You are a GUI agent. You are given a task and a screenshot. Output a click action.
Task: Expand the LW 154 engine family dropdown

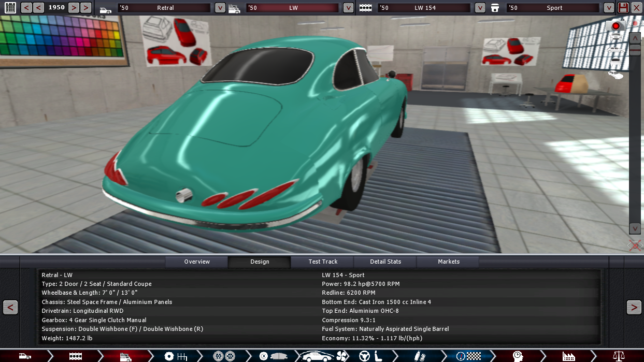pyautogui.click(x=480, y=8)
